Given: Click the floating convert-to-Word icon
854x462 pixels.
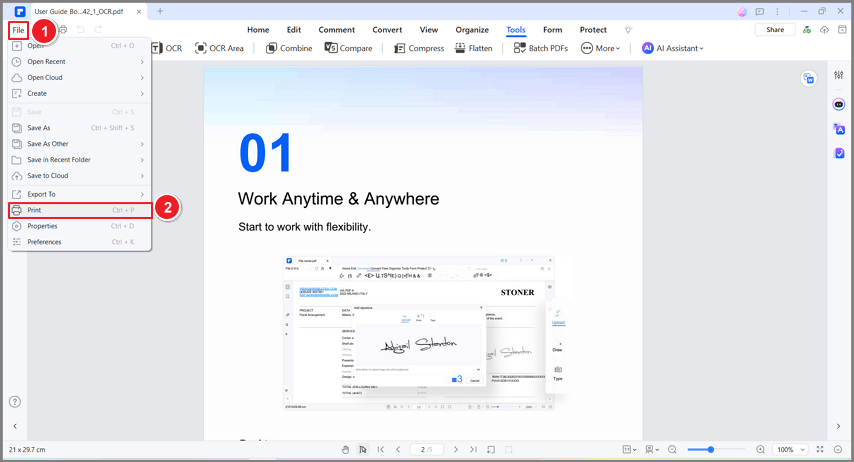Looking at the screenshot, I should click(x=809, y=79).
